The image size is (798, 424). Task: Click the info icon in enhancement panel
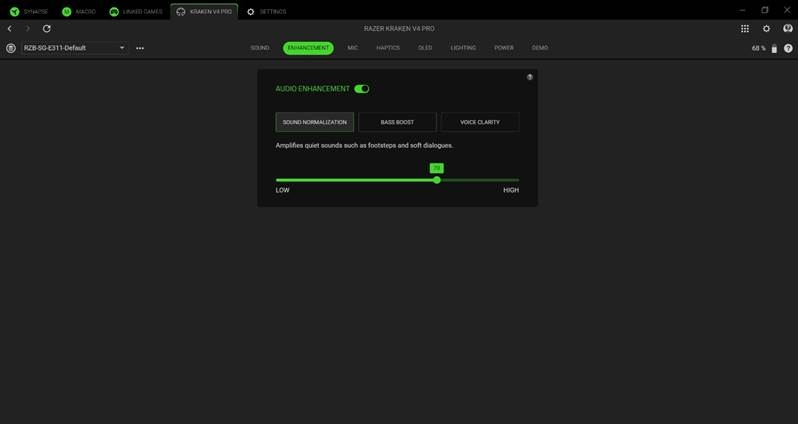coord(530,77)
